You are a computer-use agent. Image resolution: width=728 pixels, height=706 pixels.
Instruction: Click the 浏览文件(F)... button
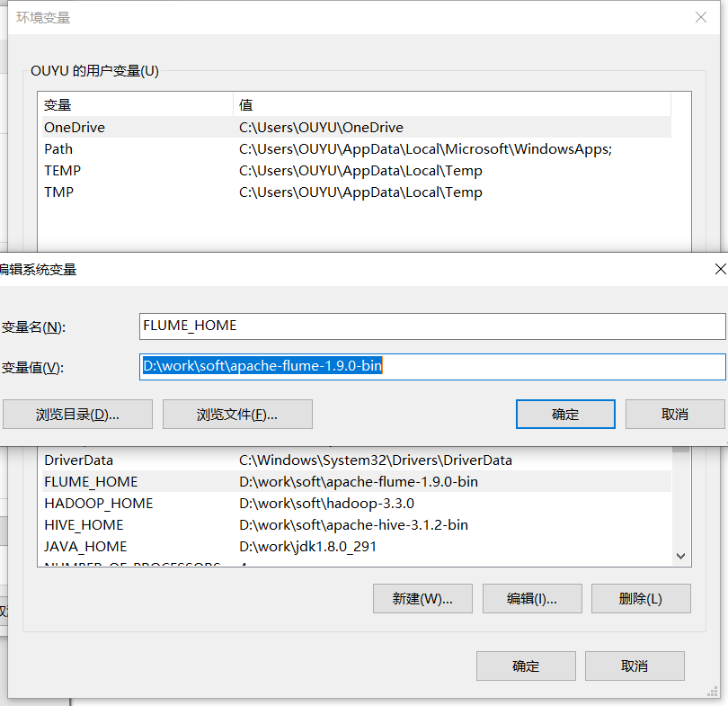point(235,414)
